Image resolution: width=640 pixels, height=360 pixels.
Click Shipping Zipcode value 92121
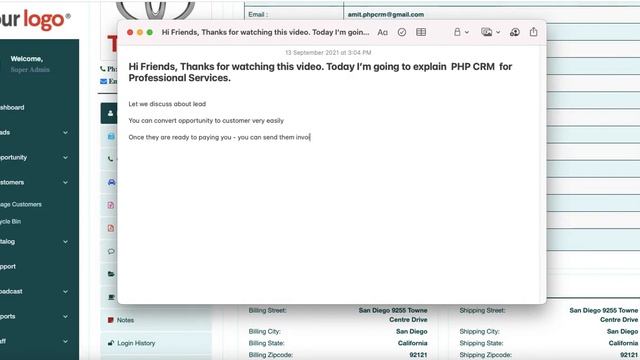[x=629, y=355]
